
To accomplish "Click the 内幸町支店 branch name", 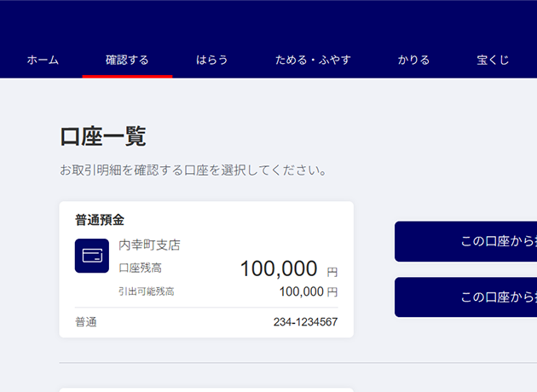I will click(149, 245).
